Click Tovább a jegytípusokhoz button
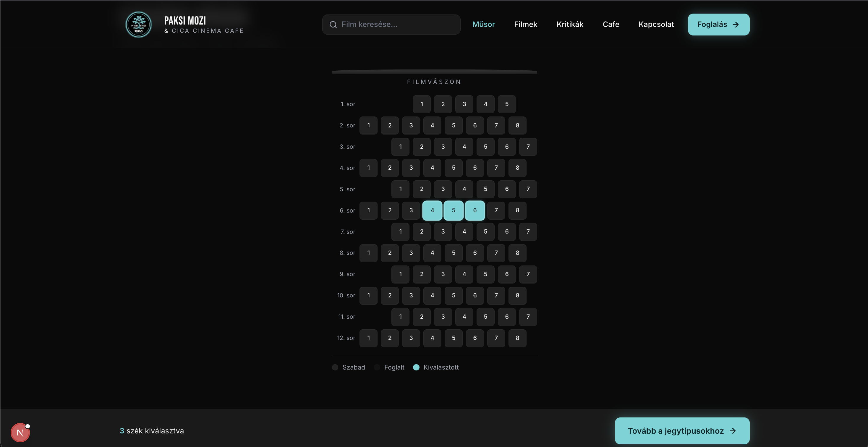Viewport: 868px width, 447px height. [x=682, y=431]
